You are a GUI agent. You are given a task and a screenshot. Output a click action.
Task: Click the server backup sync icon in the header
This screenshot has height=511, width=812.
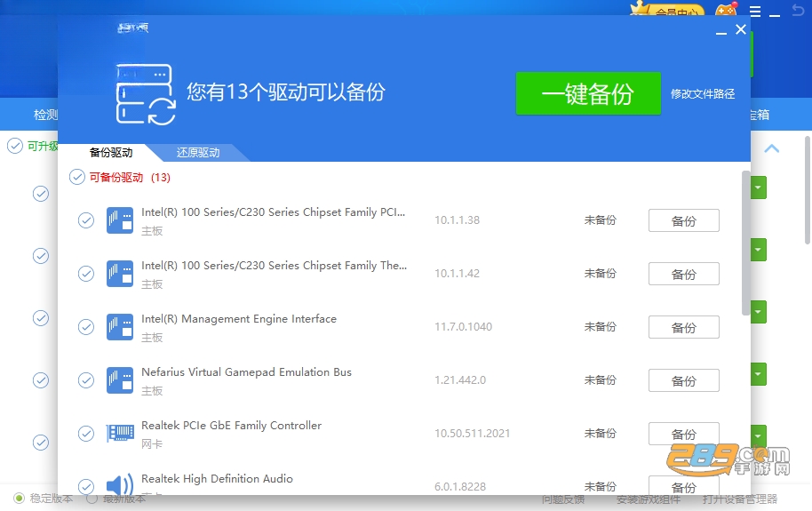(146, 94)
